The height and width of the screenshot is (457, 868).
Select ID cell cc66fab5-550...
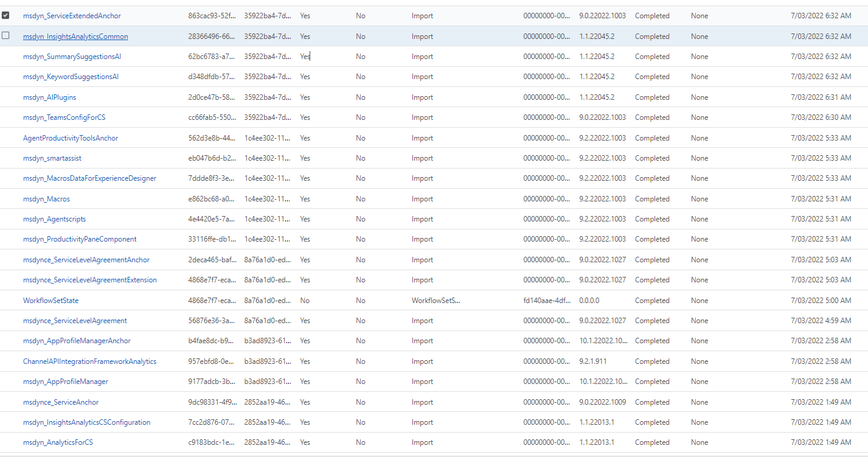pyautogui.click(x=212, y=117)
